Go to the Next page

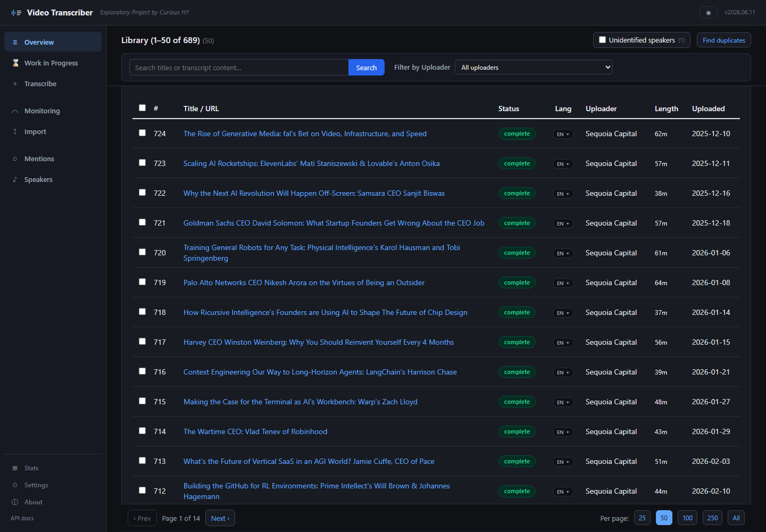[x=220, y=518]
